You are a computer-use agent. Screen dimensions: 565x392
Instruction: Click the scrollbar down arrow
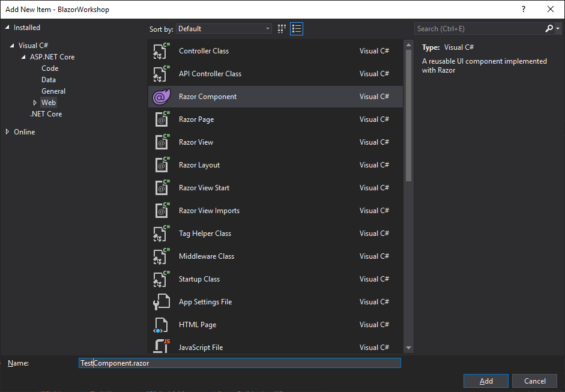click(409, 348)
